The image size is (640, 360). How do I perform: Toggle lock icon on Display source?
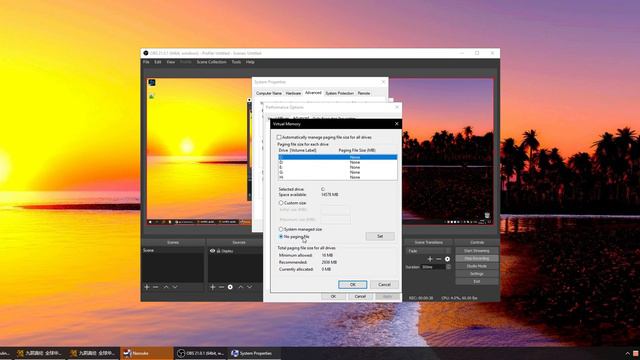tap(219, 251)
